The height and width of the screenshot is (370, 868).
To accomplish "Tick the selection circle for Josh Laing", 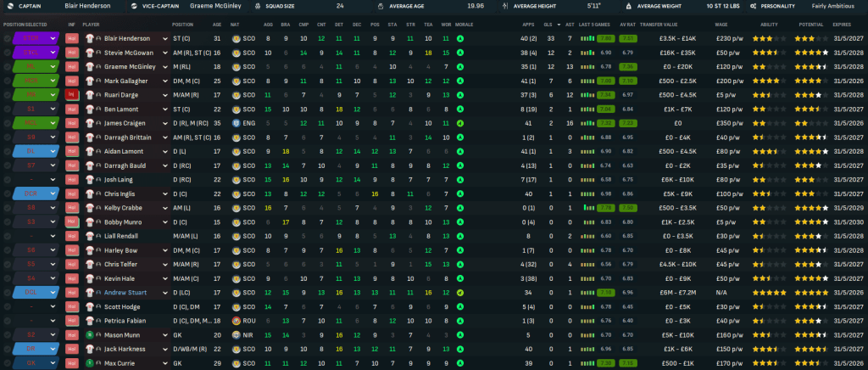I will coord(8,179).
